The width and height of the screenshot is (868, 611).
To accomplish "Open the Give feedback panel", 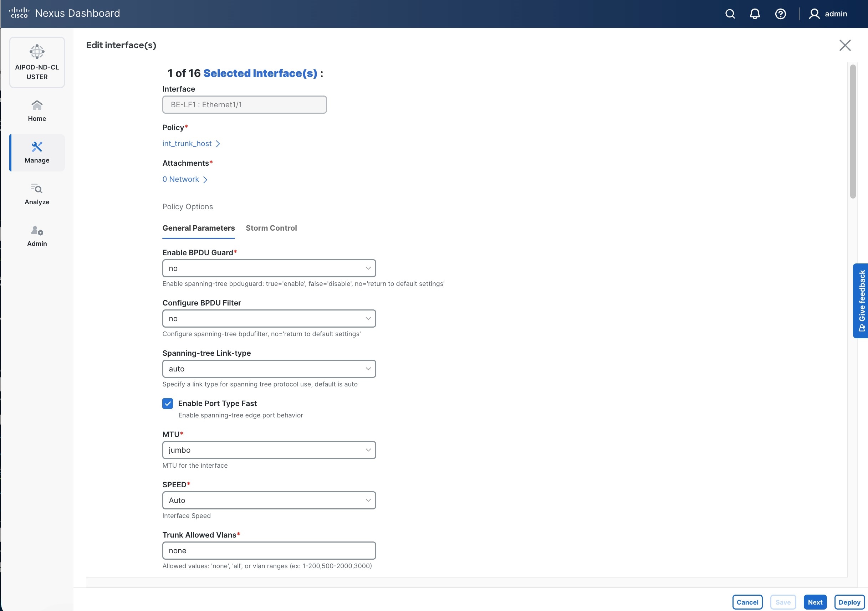I will point(861,301).
